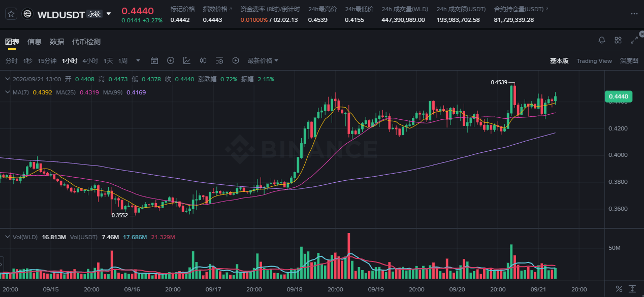Open technical indicators line chart icon

(187, 60)
